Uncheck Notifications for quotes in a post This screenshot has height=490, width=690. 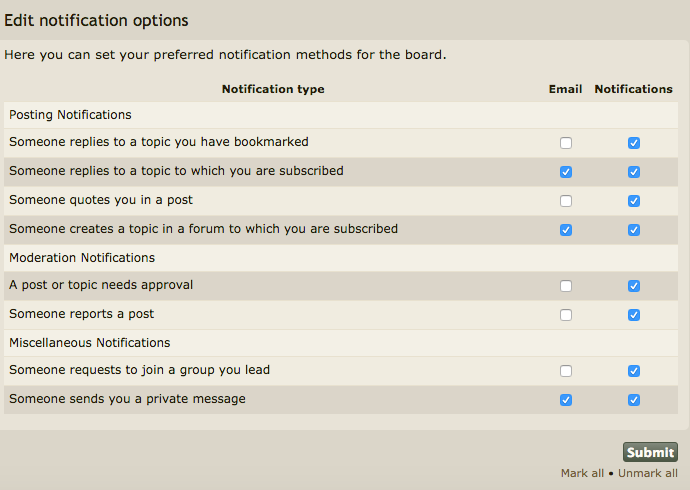tap(634, 201)
